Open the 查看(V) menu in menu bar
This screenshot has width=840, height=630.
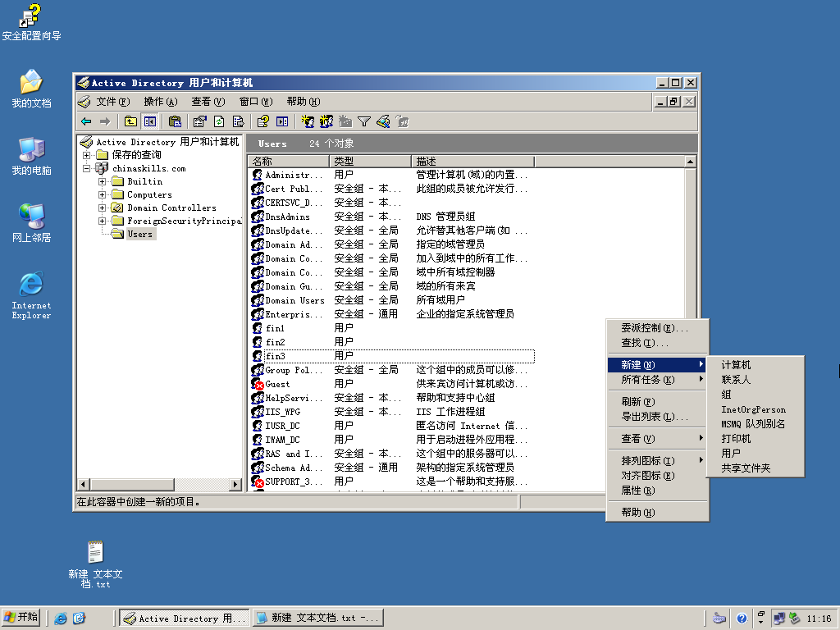point(208,102)
